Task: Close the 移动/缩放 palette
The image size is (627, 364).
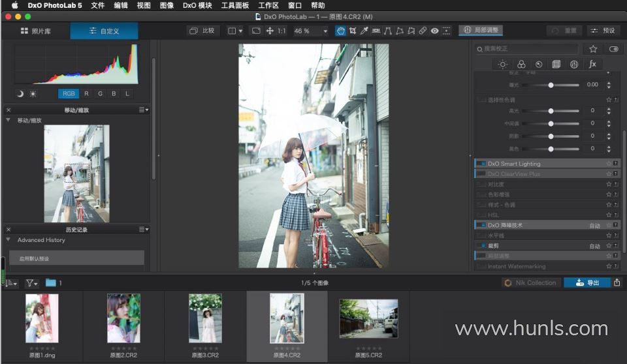Action: [8, 110]
